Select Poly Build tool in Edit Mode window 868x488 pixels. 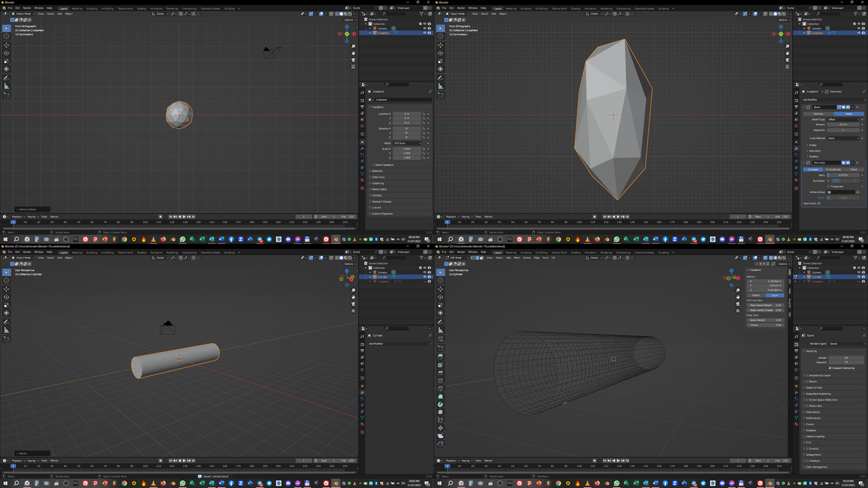440,396
